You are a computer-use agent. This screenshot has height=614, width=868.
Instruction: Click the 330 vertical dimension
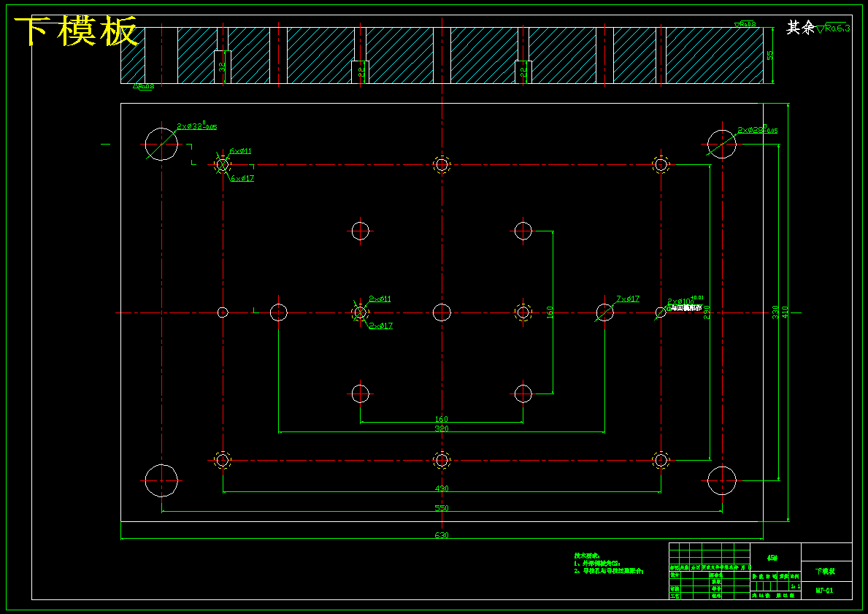click(x=775, y=312)
